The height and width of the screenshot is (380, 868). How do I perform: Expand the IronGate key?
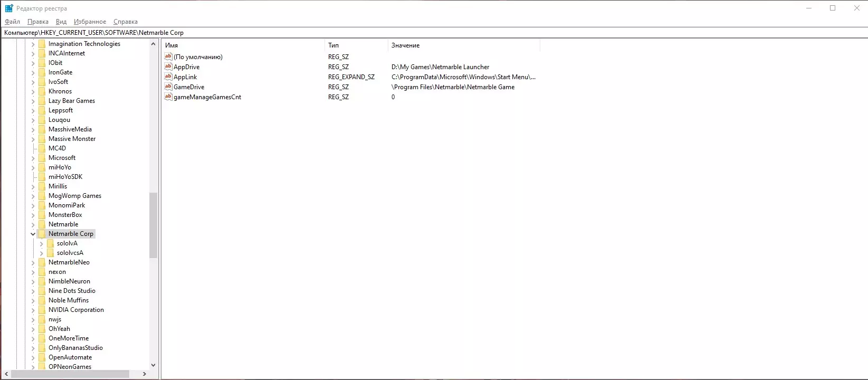coord(33,72)
